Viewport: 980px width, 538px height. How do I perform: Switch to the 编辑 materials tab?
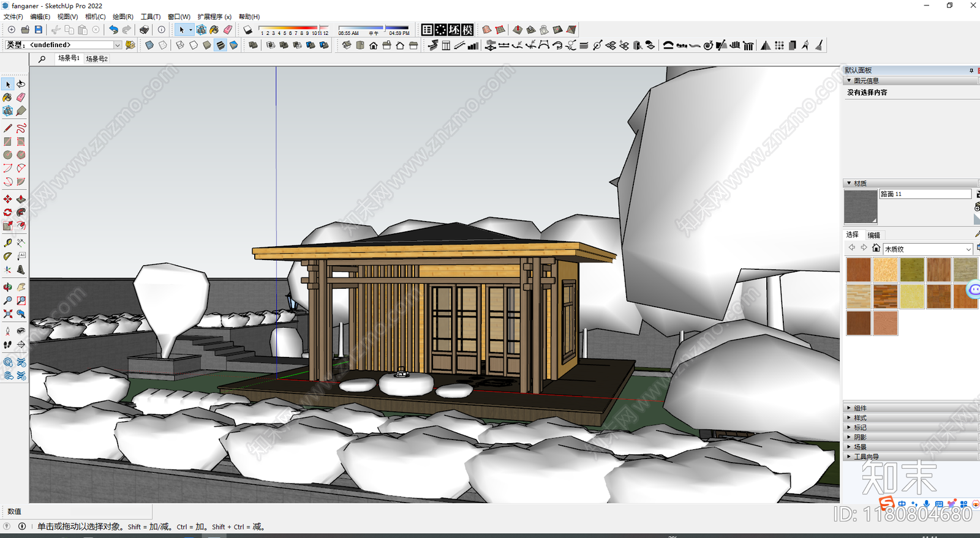pyautogui.click(x=874, y=235)
